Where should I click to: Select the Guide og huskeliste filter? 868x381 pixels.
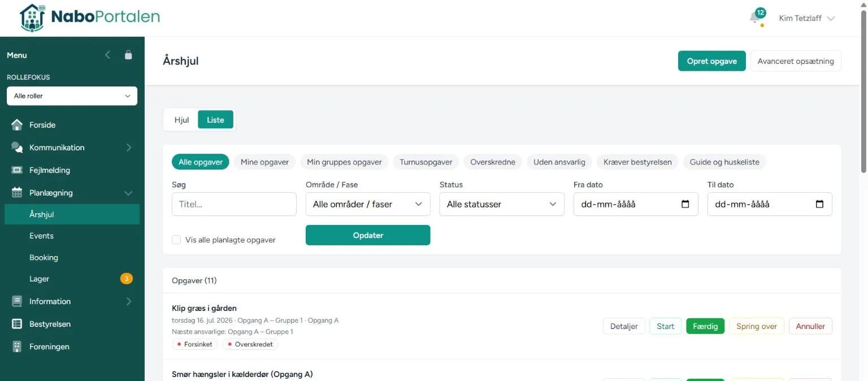tap(725, 162)
